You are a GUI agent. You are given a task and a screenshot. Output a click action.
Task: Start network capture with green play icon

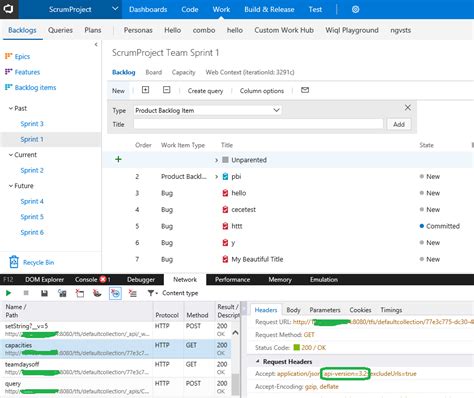pos(8,293)
